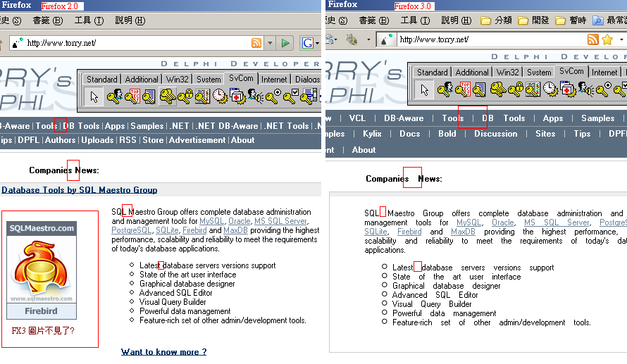The width and height of the screenshot is (627, 364).
Task: Click the Google search engine icon in Firefox 2.0
Action: click(x=307, y=44)
